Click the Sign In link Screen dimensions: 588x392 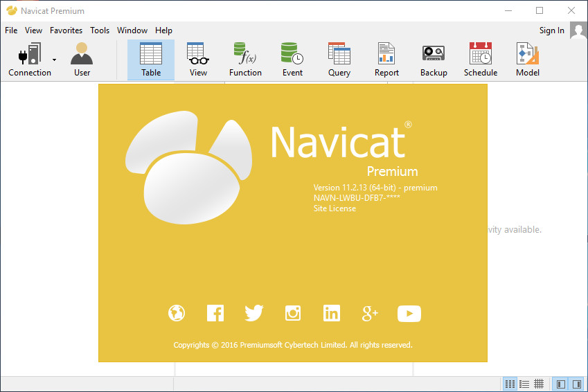pyautogui.click(x=551, y=30)
